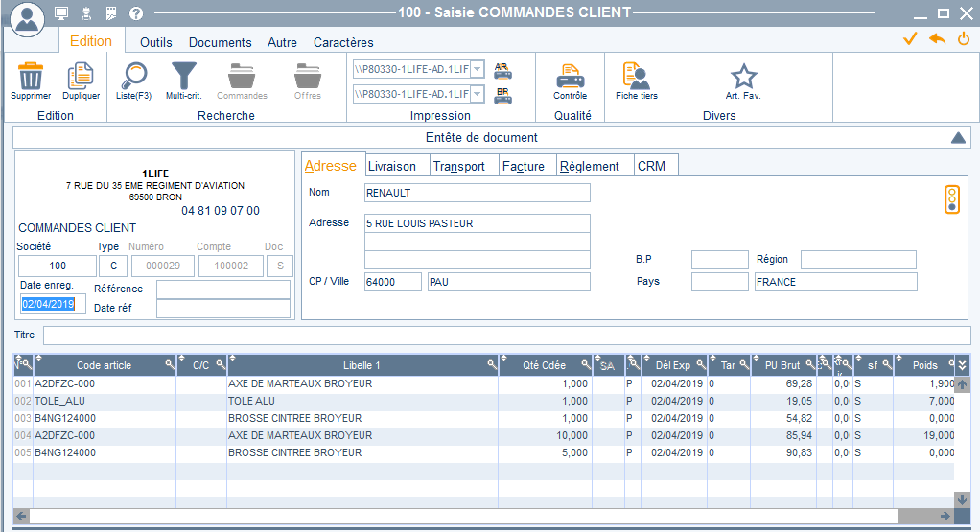Click the Supprimer trash icon
This screenshot has width=980, height=532.
tap(30, 76)
